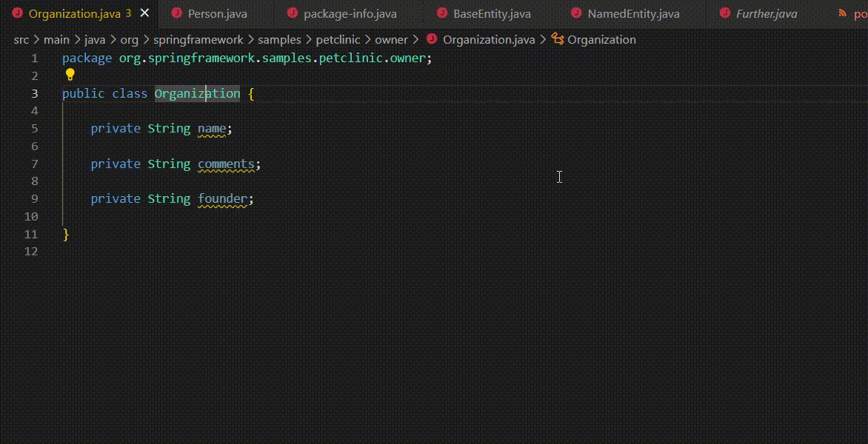Click the 'String' type on line 9

click(169, 199)
